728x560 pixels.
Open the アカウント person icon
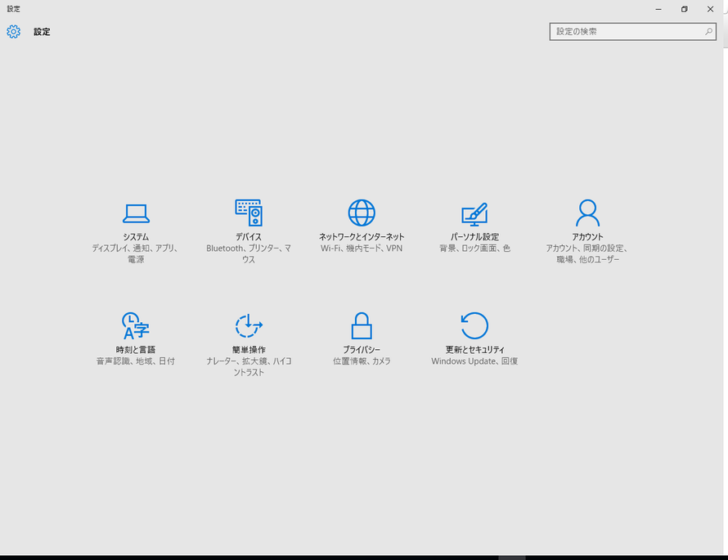click(587, 213)
